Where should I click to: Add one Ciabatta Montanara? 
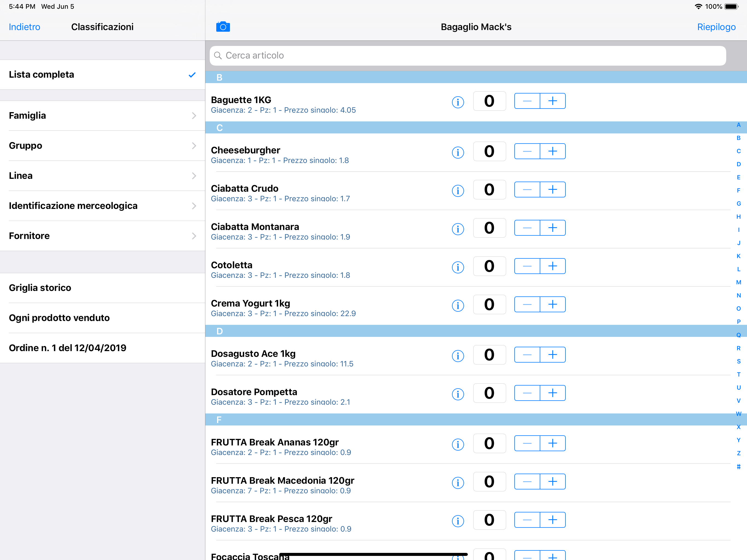tap(553, 228)
